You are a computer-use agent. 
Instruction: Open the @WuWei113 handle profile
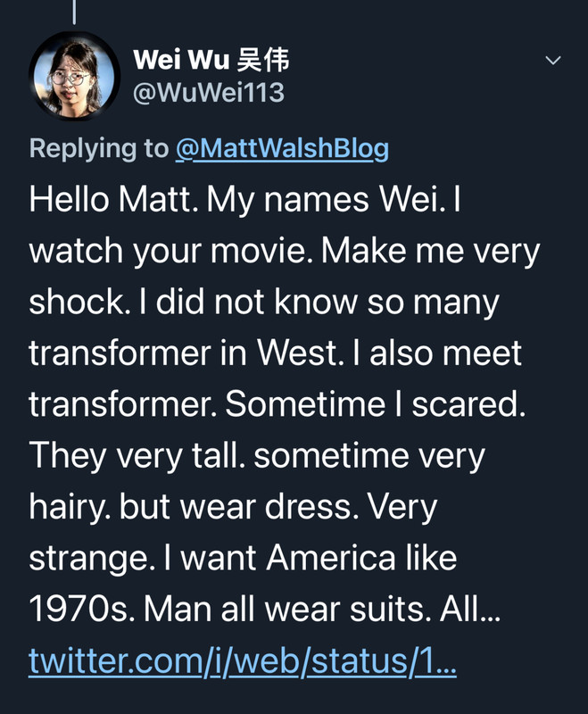[x=208, y=91]
